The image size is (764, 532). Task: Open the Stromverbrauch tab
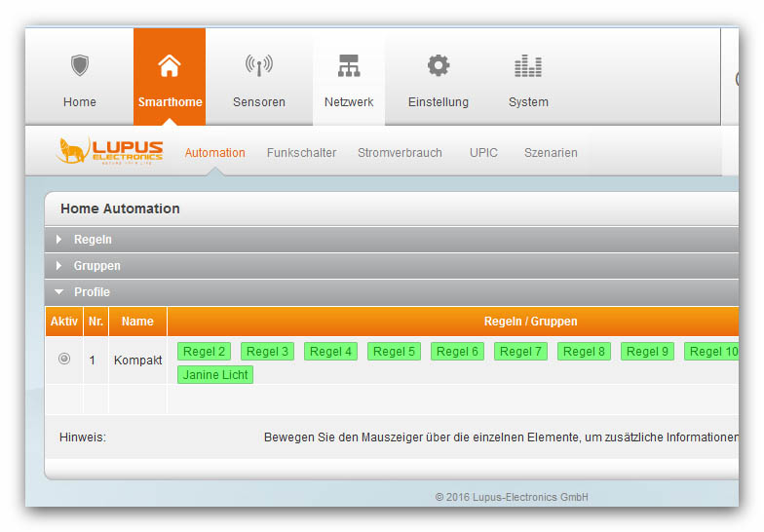400,153
